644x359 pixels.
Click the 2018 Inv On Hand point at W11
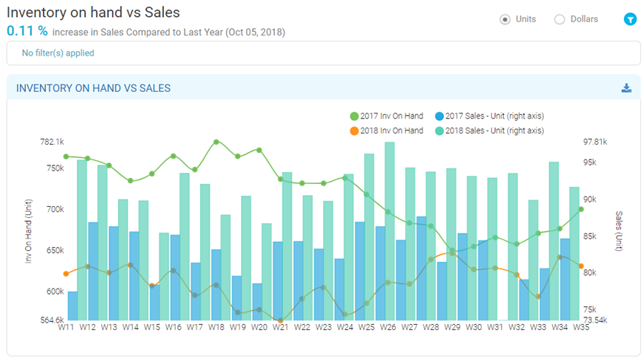coord(66,274)
